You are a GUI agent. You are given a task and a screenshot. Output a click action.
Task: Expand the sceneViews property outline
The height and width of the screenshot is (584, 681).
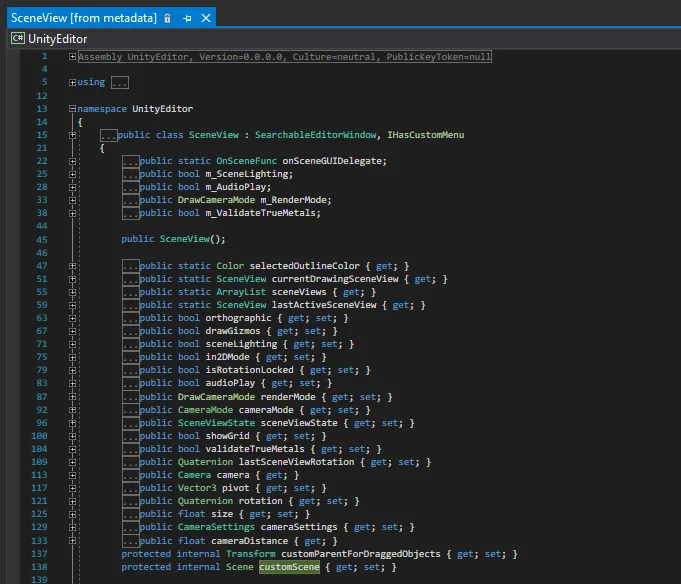tap(73, 292)
